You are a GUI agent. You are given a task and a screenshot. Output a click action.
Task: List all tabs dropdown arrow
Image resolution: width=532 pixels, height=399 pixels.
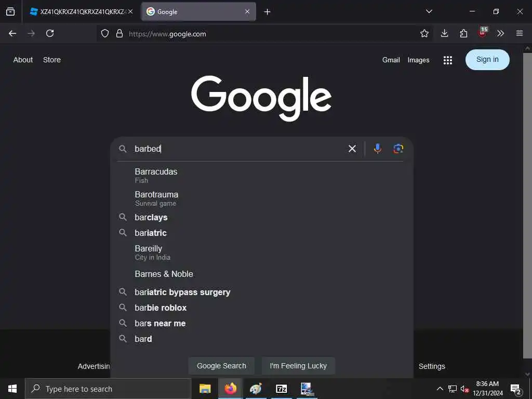429,11
